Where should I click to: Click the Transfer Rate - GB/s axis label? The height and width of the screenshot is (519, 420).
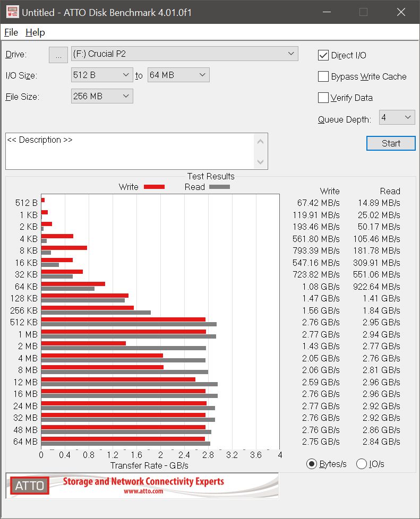[x=149, y=466]
